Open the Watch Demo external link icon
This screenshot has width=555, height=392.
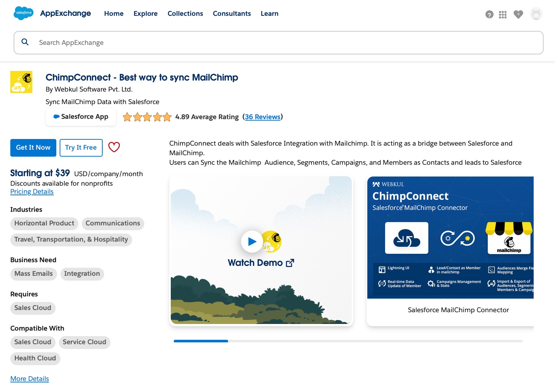290,263
